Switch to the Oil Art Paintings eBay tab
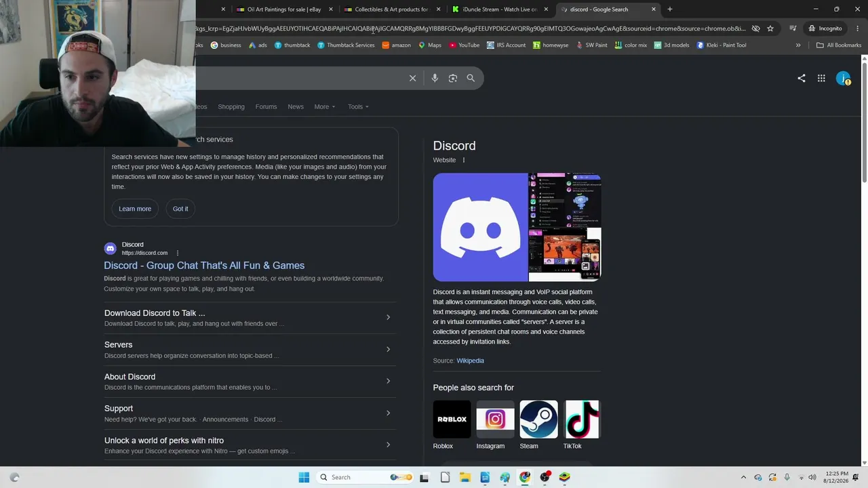The height and width of the screenshot is (488, 868). (283, 9)
